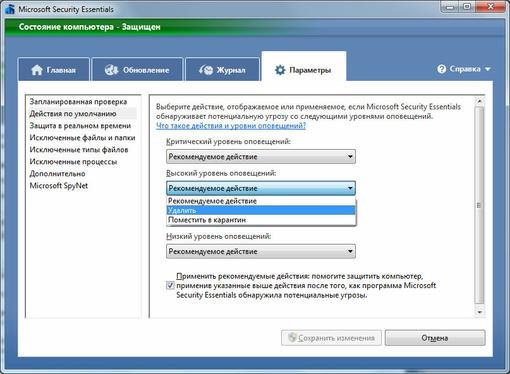
Task: Click the history icon on Журнал tab
Action: pos(206,70)
